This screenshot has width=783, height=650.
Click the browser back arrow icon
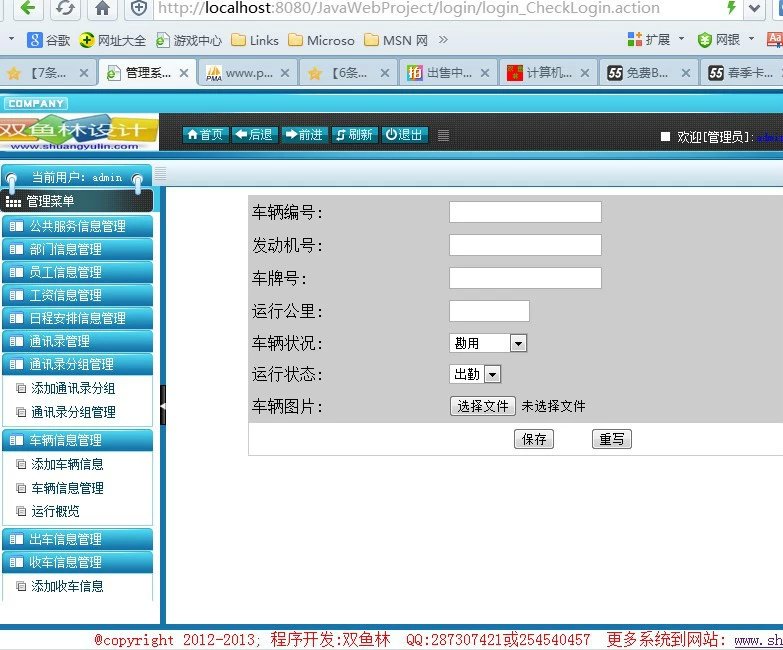click(x=27, y=7)
